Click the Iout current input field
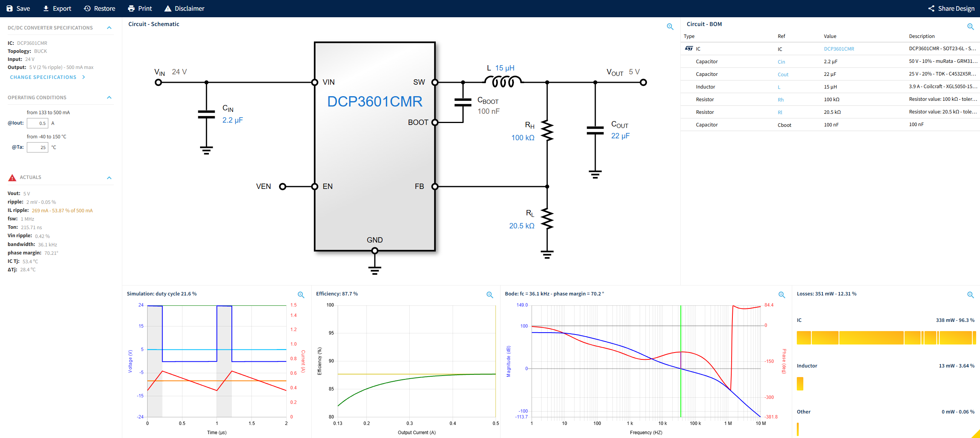This screenshot has width=980, height=438. [38, 123]
